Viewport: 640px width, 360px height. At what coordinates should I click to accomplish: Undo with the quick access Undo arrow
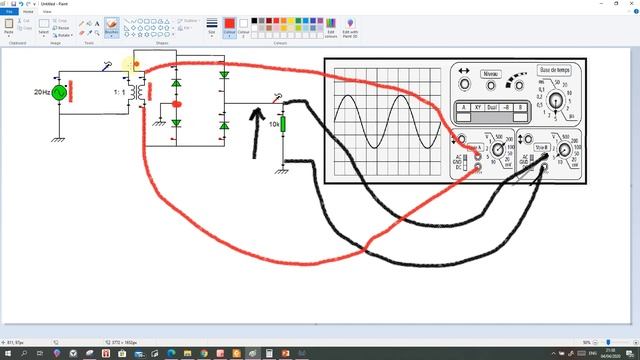coord(21,4)
